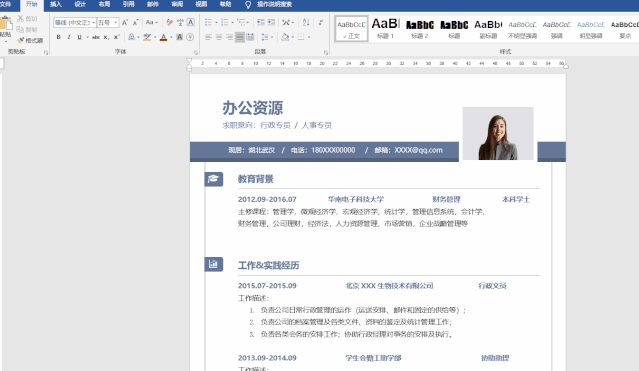Switch to the 设计 (Design) tab
The height and width of the screenshot is (371, 639).
[x=80, y=4]
